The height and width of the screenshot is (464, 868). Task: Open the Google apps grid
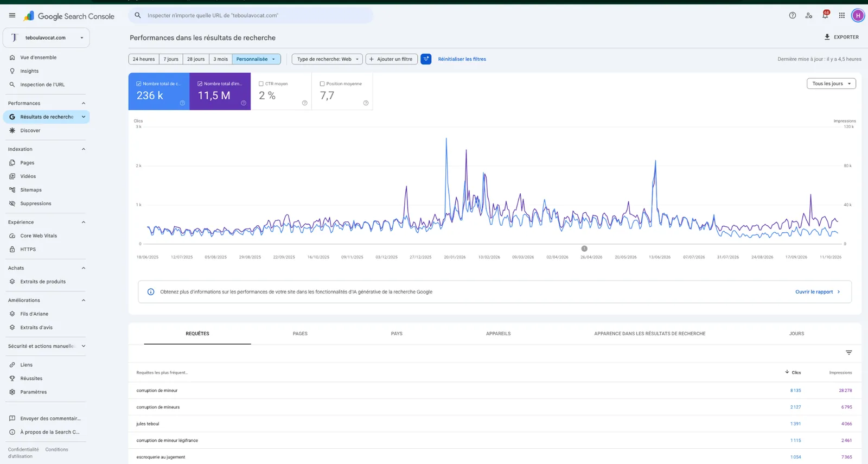[x=842, y=16]
